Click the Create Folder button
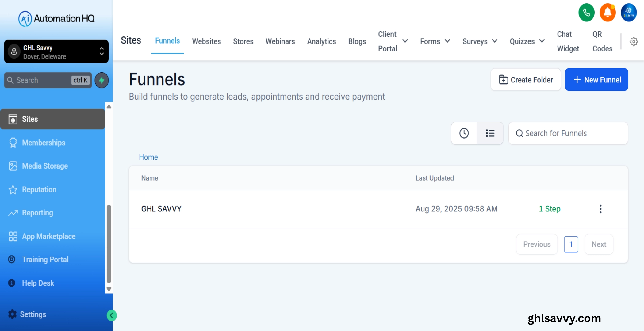Screen dimensions: 644x331 tap(526, 80)
